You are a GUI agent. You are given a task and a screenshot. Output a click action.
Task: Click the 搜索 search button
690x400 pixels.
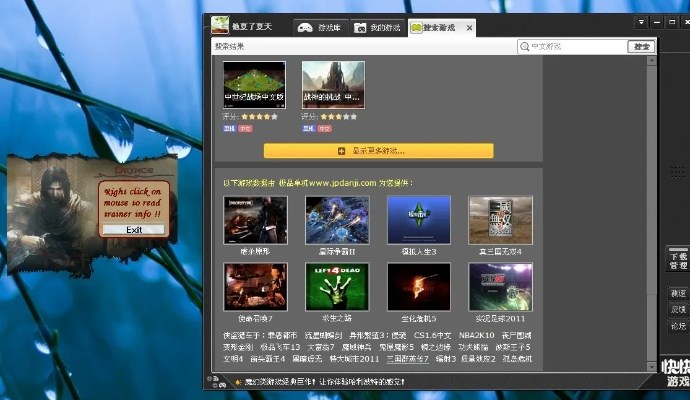(x=641, y=46)
